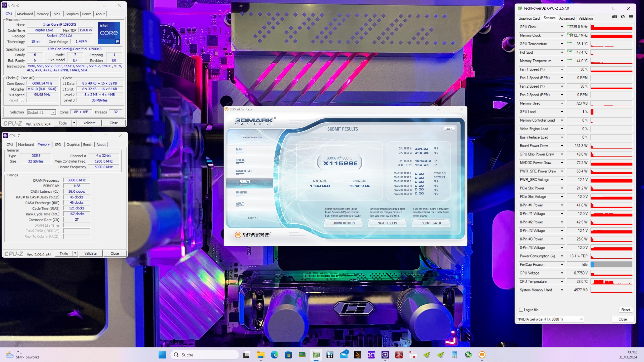The image size is (644, 362).
Task: Click the HELP button in 3DMark Vantage
Action: 449,129
